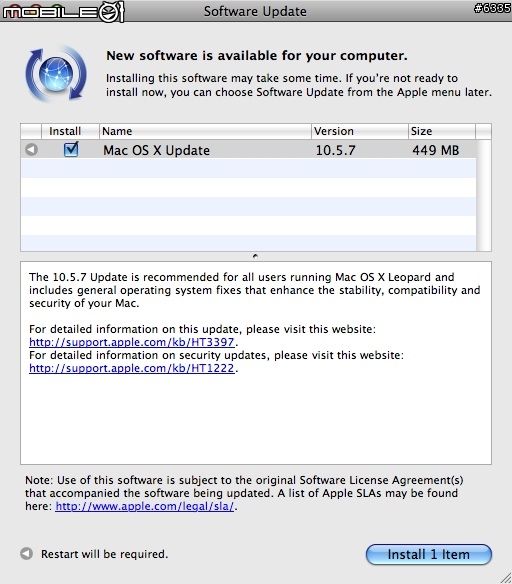This screenshot has width=512, height=584.
Task: Open the Apple legal SLA link
Action: coord(145,506)
